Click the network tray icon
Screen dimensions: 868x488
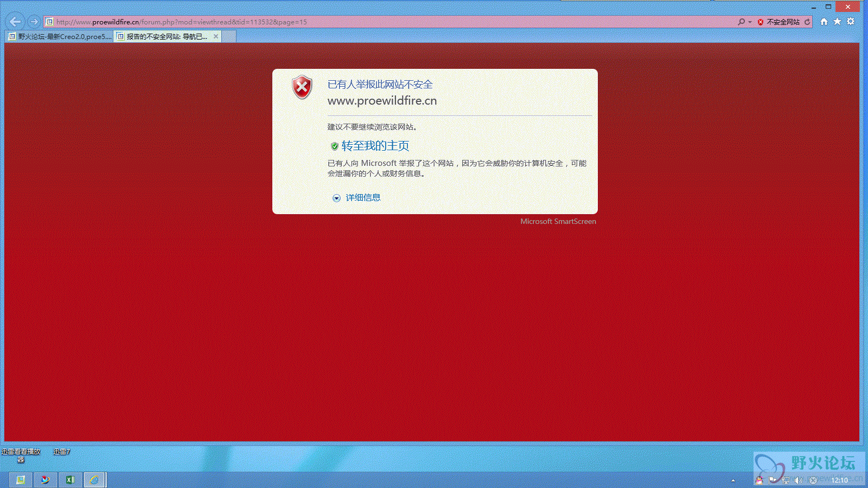(x=786, y=480)
